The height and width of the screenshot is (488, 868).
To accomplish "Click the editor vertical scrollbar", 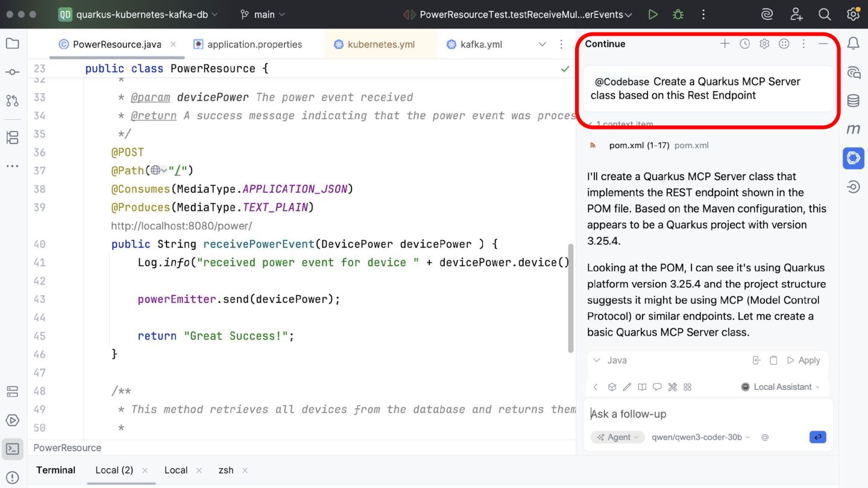I will (571, 298).
